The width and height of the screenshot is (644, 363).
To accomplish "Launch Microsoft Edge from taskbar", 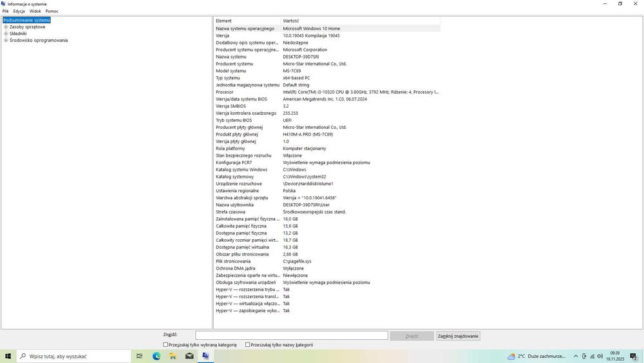I will pos(156,356).
